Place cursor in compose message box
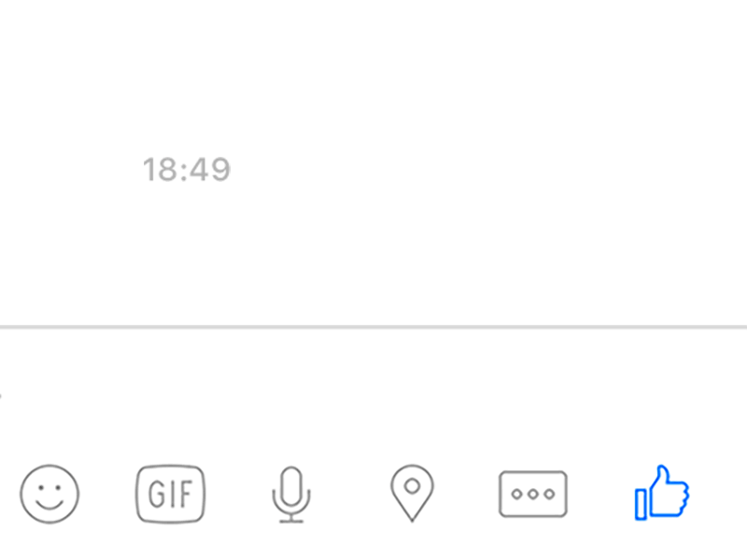This screenshot has height=560, width=747. click(373, 395)
